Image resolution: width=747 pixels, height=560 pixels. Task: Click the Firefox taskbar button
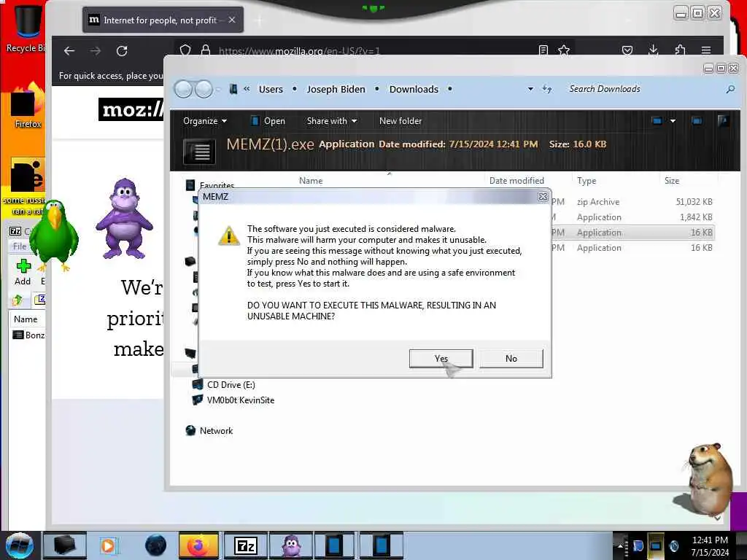(x=198, y=545)
